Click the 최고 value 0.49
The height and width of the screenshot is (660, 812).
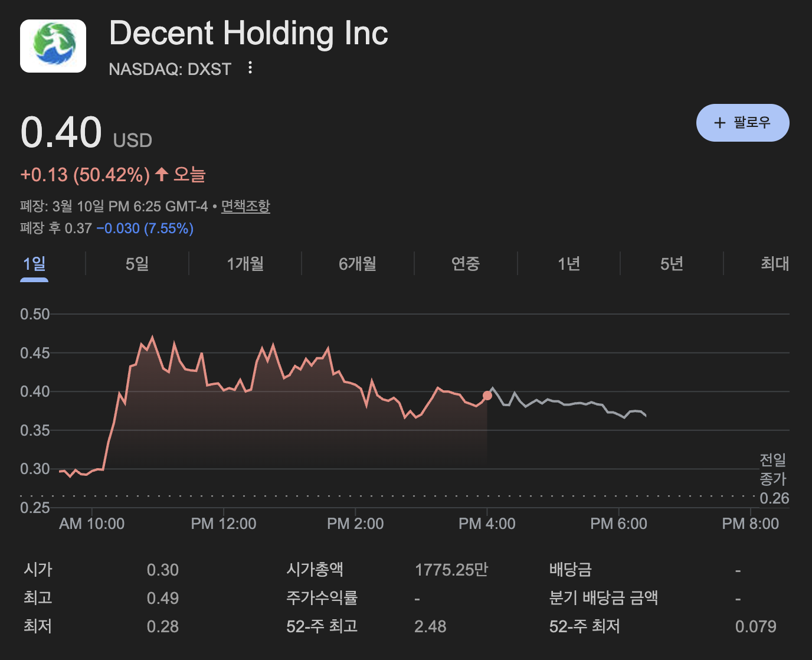pyautogui.click(x=162, y=598)
